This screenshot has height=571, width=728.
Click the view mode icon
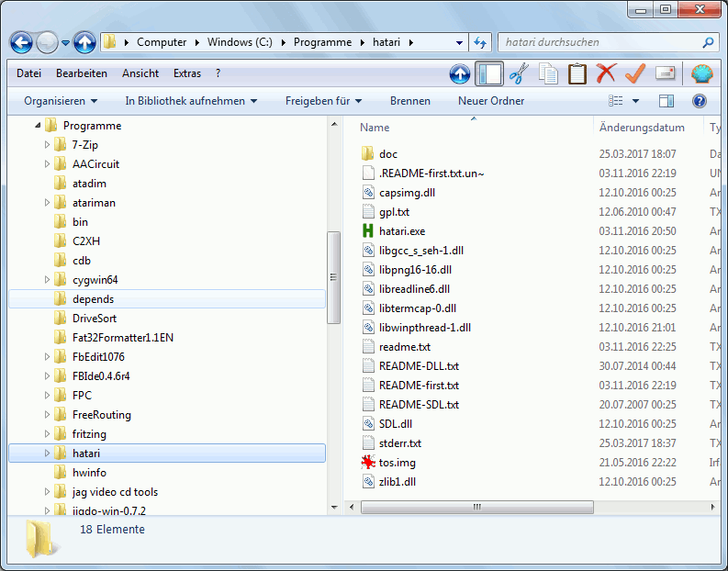(x=616, y=101)
